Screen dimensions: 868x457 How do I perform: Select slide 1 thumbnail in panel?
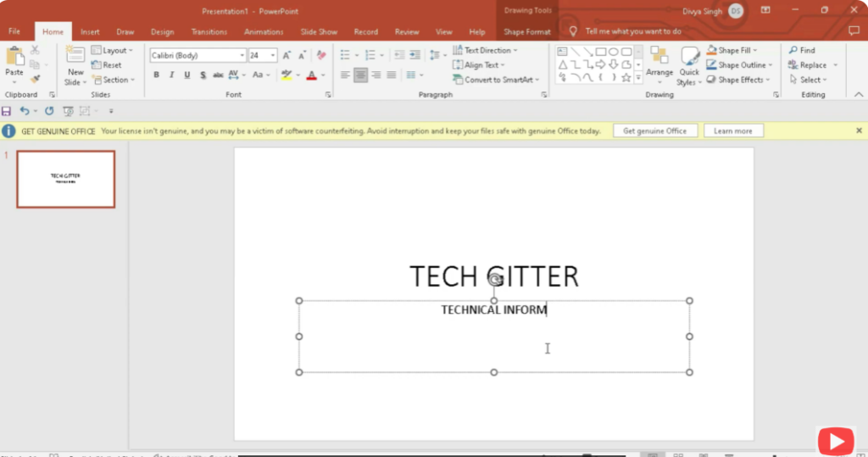coord(65,179)
